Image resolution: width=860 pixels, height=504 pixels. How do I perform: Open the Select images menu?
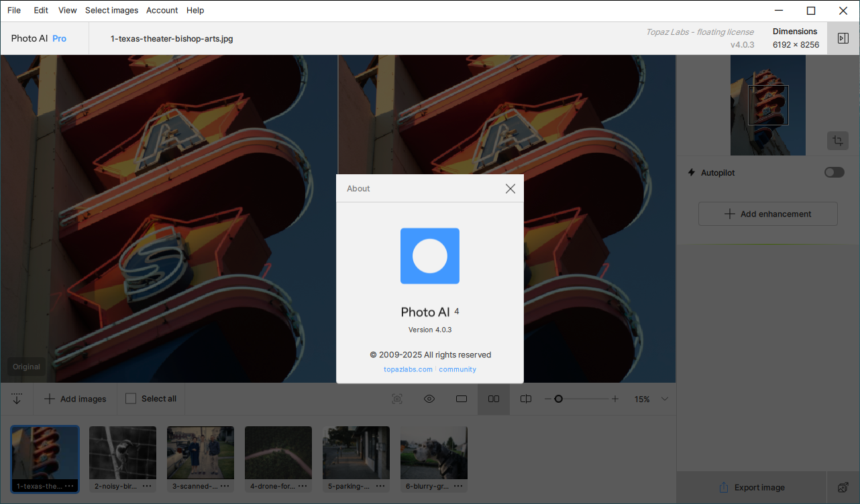(x=111, y=10)
